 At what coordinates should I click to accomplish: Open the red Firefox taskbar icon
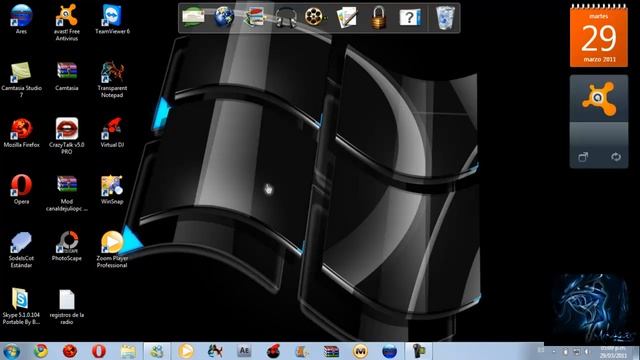70,351
